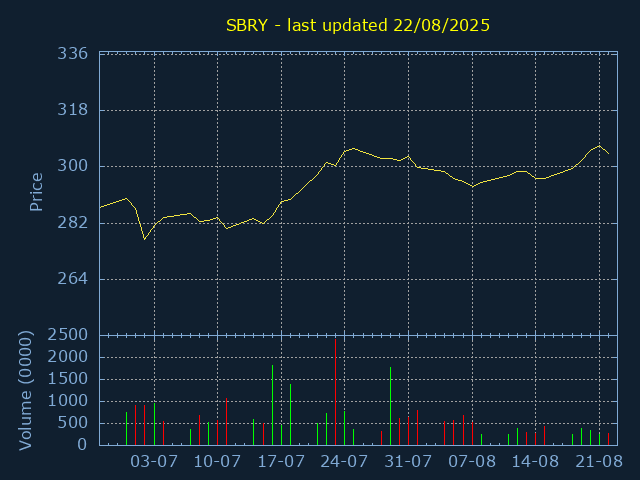Click the chart title 'SBRY - last updated 22/08/2025'
The height and width of the screenshot is (480, 640).
358,25
